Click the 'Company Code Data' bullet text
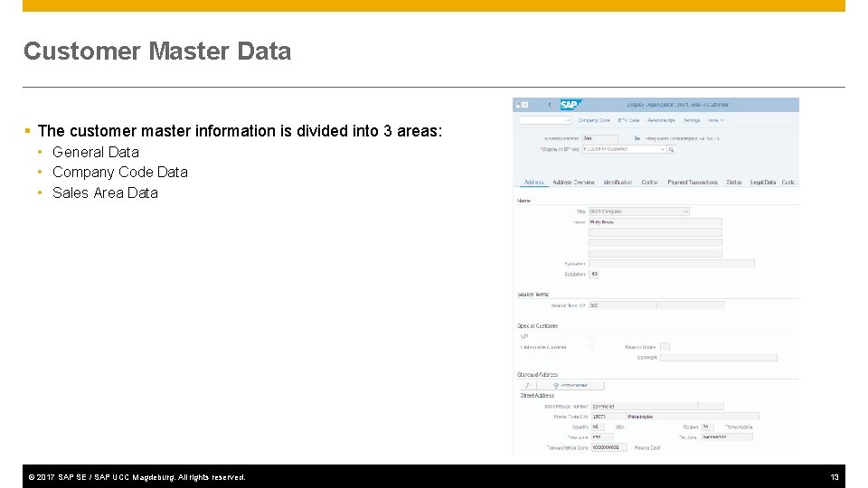Screen dimensions: 868x488 coord(120,172)
